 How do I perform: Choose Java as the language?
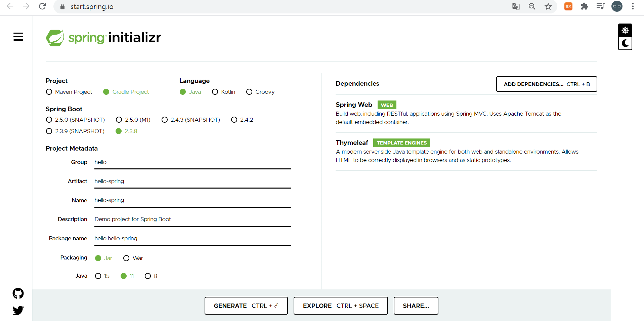(x=190, y=92)
